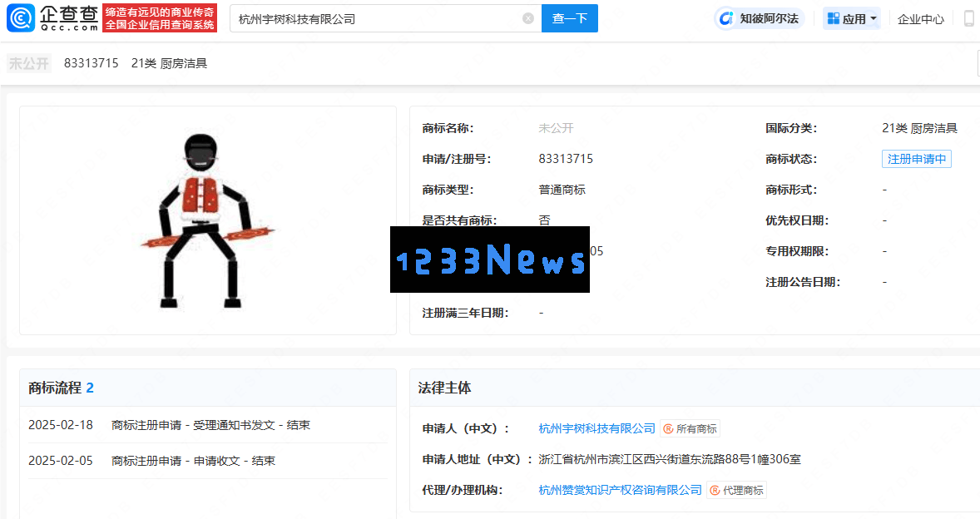Viewport: 980px width, 519px height.
Task: Open 知彼阿尔法 AI assistant
Action: pyautogui.click(x=759, y=19)
